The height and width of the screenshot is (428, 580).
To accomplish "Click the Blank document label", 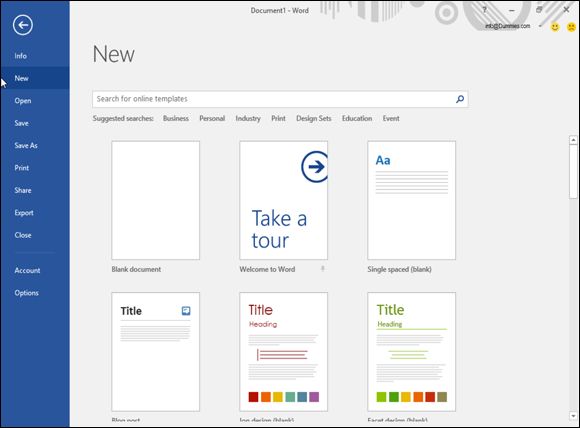I will pos(136,269).
